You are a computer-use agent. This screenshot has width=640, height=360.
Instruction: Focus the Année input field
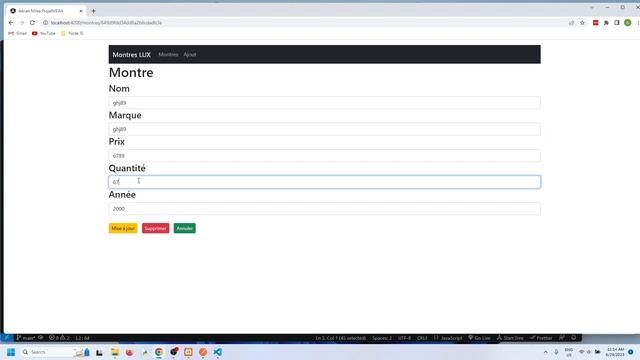tap(324, 209)
